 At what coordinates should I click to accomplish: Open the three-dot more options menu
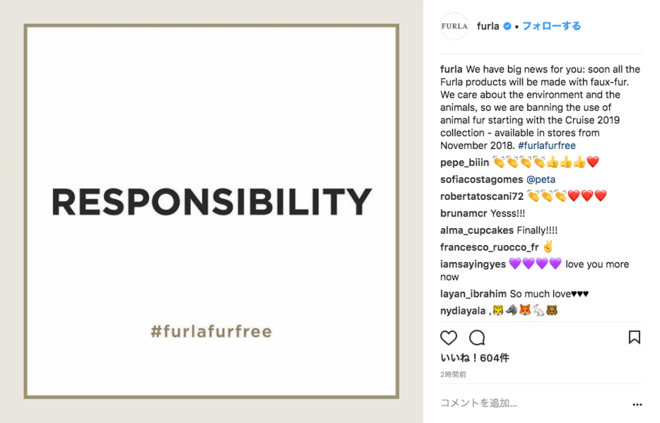(x=637, y=404)
